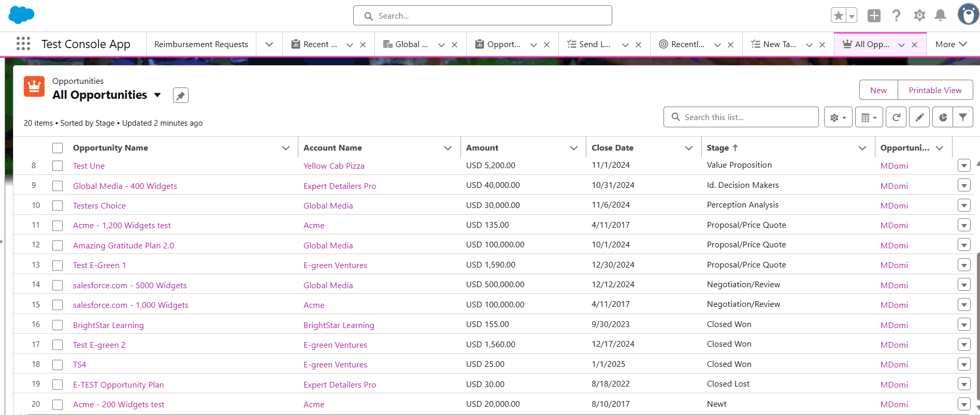Viewport: 980px width, 415px height.
Task: Open Setup gear in the header
Action: click(x=919, y=16)
